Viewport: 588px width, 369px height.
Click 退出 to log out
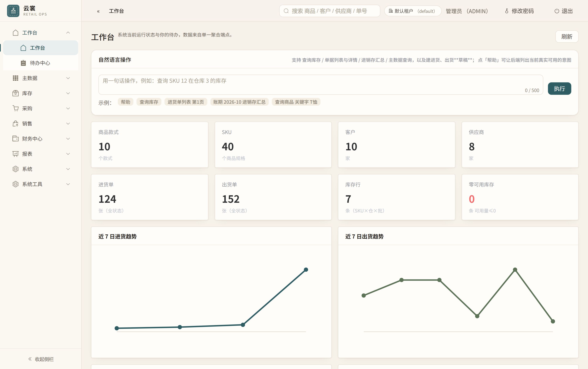click(x=563, y=11)
